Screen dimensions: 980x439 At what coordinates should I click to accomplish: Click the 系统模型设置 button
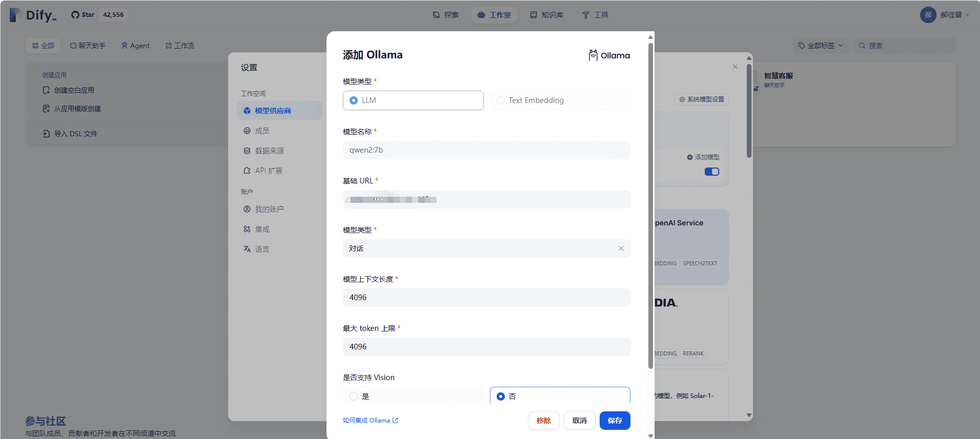702,99
